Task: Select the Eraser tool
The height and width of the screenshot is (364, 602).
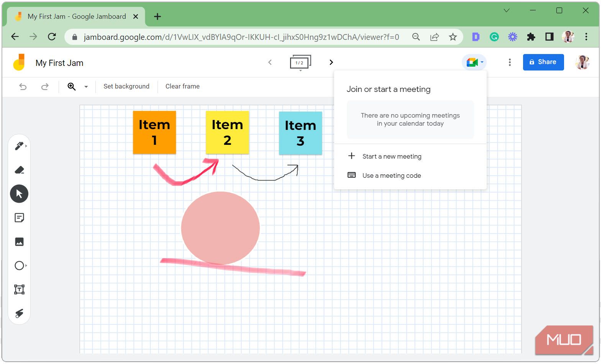Action: pyautogui.click(x=19, y=170)
